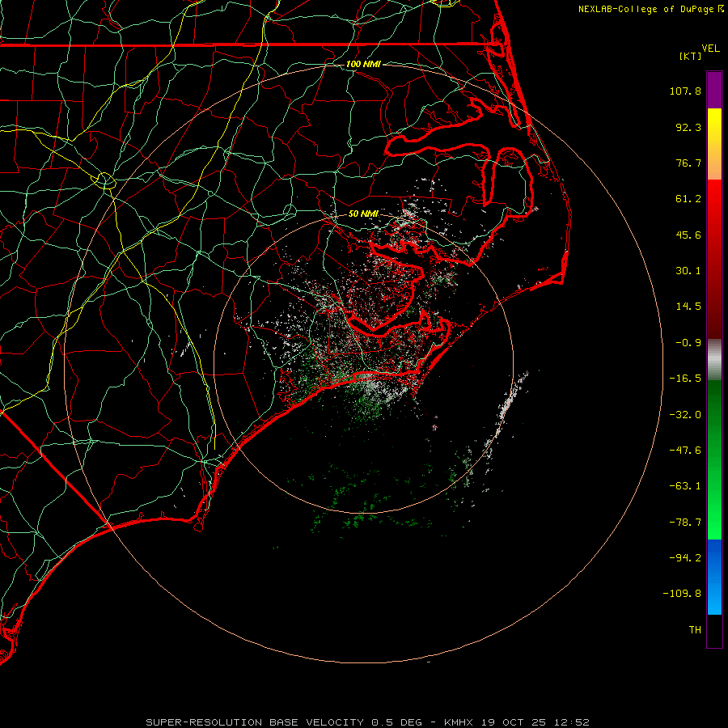
Task: Select the VEL legend title
Action: [710, 49]
